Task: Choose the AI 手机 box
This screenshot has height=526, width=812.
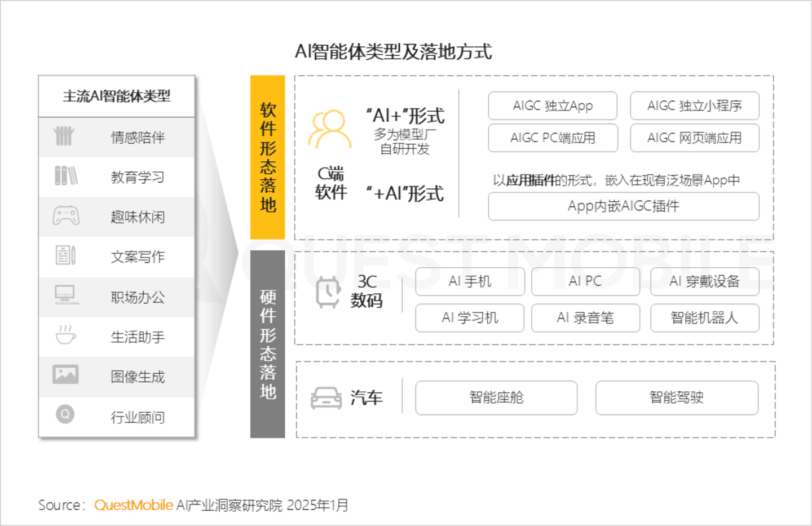Action: (x=470, y=281)
